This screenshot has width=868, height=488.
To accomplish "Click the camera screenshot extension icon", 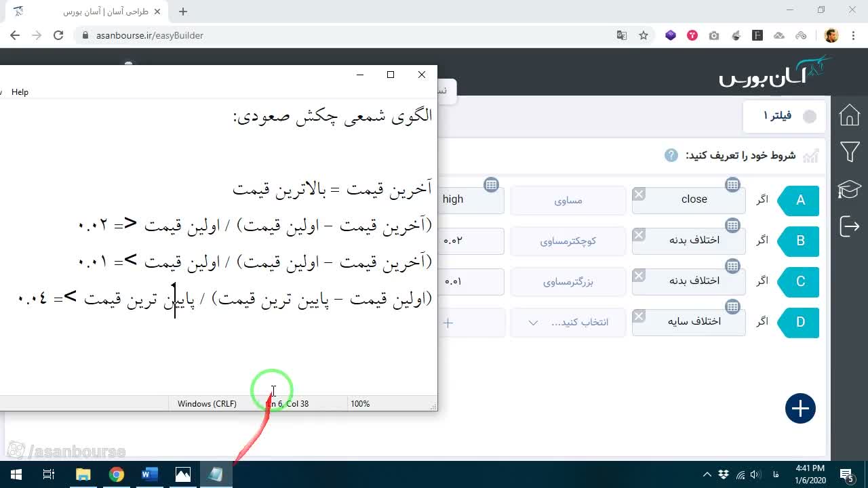I will tap(714, 35).
